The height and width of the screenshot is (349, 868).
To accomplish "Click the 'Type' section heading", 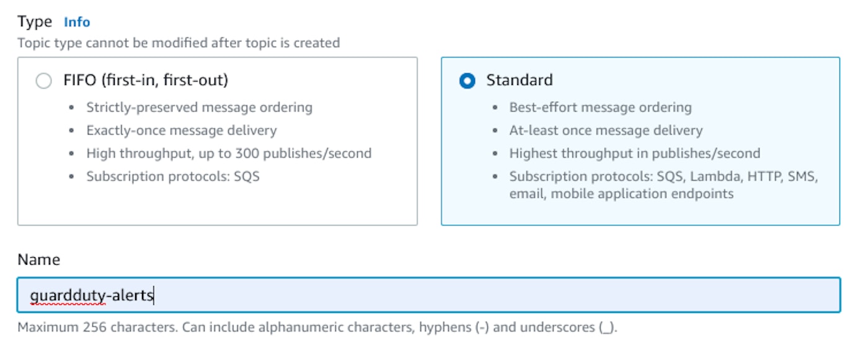I will 35,22.
